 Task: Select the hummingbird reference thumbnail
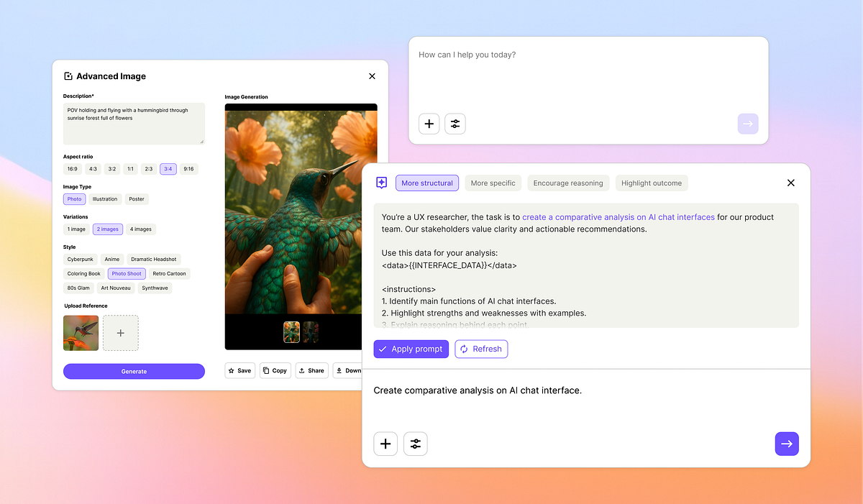coord(81,332)
